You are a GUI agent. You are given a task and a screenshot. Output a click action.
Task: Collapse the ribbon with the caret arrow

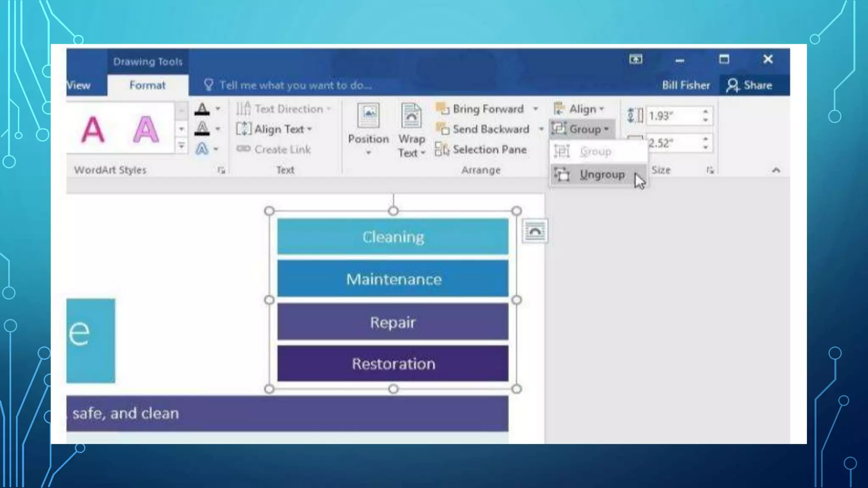[776, 170]
